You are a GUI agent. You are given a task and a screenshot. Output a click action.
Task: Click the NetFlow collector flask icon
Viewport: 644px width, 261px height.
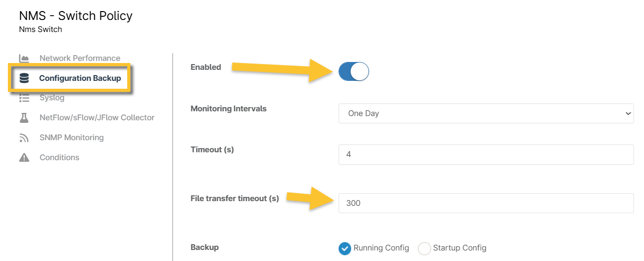tap(24, 118)
